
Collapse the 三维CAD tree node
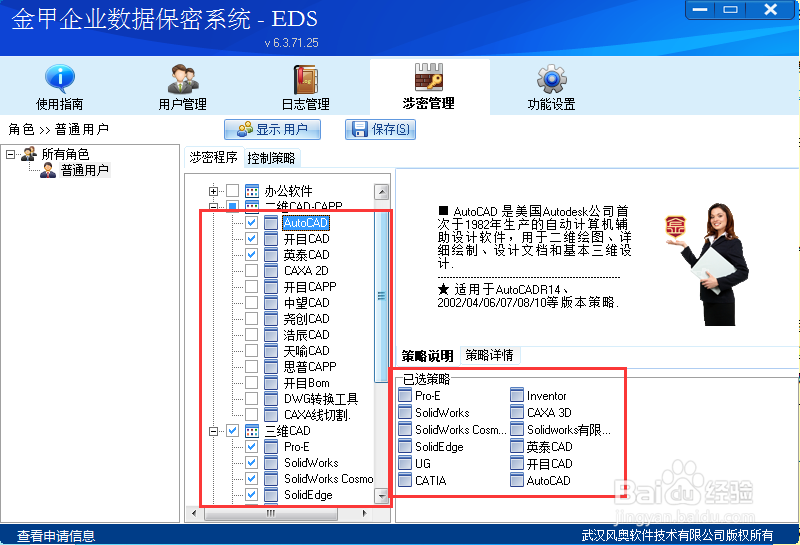click(213, 431)
